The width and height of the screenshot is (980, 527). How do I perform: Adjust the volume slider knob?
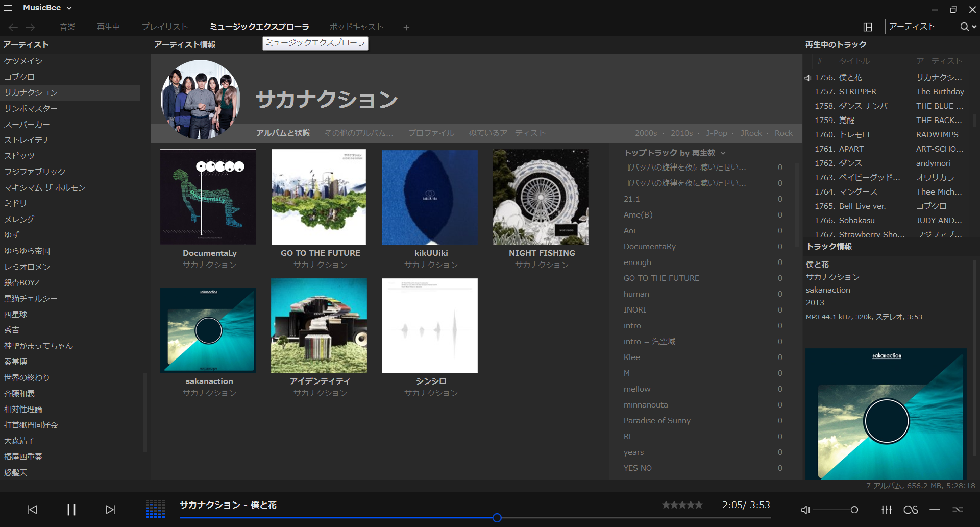coord(854,510)
